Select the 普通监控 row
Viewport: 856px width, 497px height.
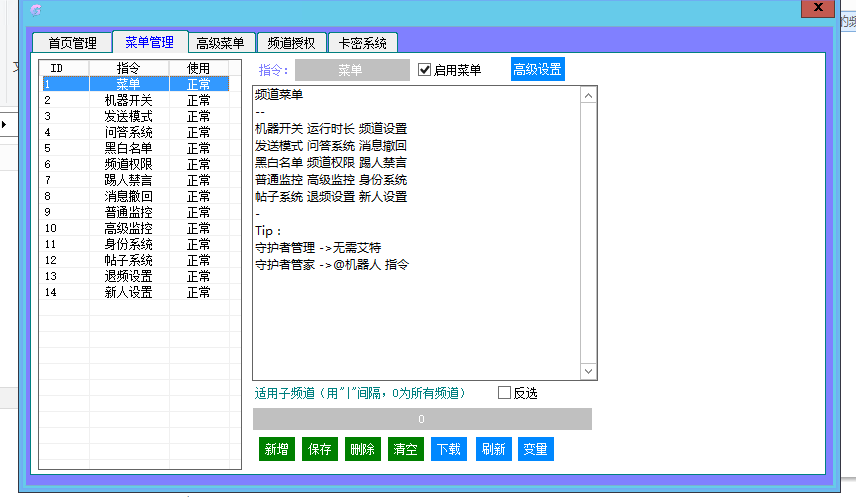[135, 212]
